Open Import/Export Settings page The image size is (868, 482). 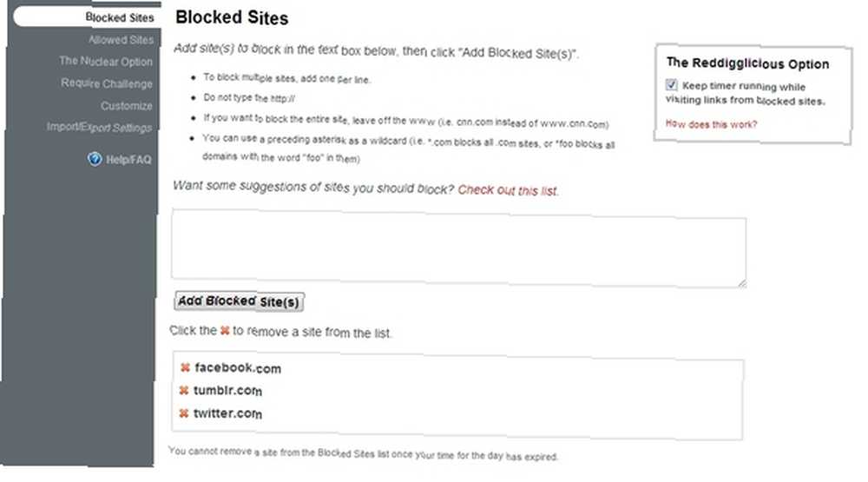tap(99, 128)
